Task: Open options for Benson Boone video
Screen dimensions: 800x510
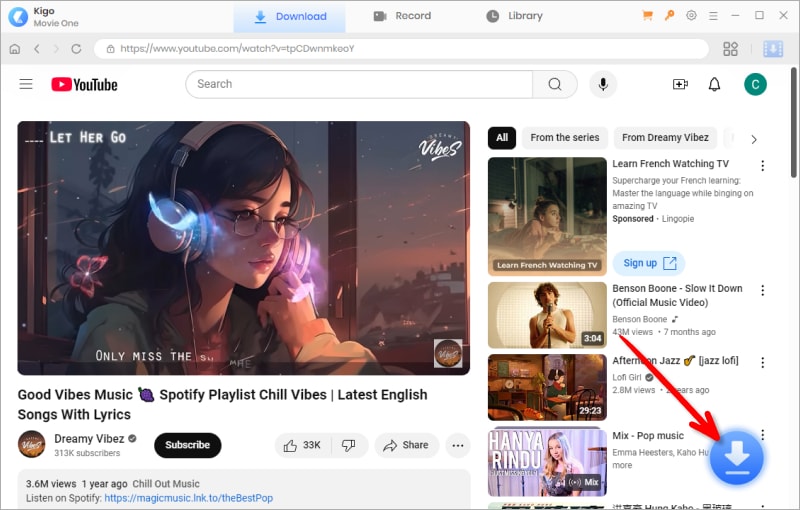Action: tap(762, 290)
